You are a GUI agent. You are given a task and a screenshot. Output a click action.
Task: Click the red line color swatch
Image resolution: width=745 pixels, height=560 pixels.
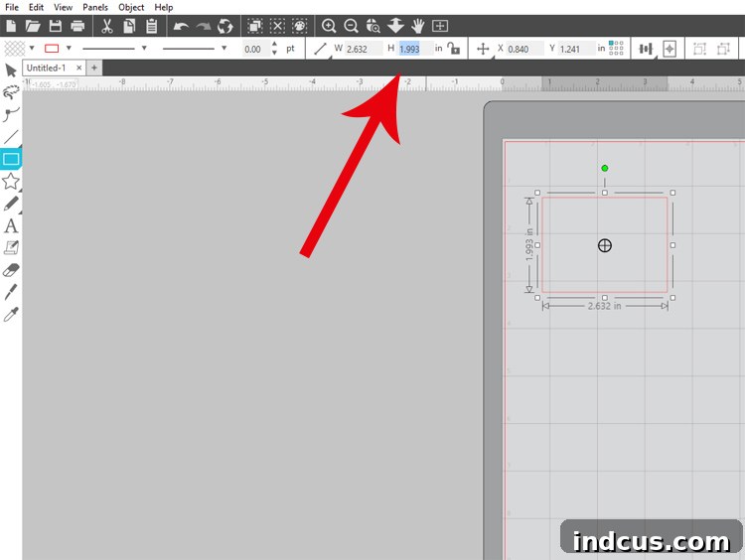(x=52, y=48)
